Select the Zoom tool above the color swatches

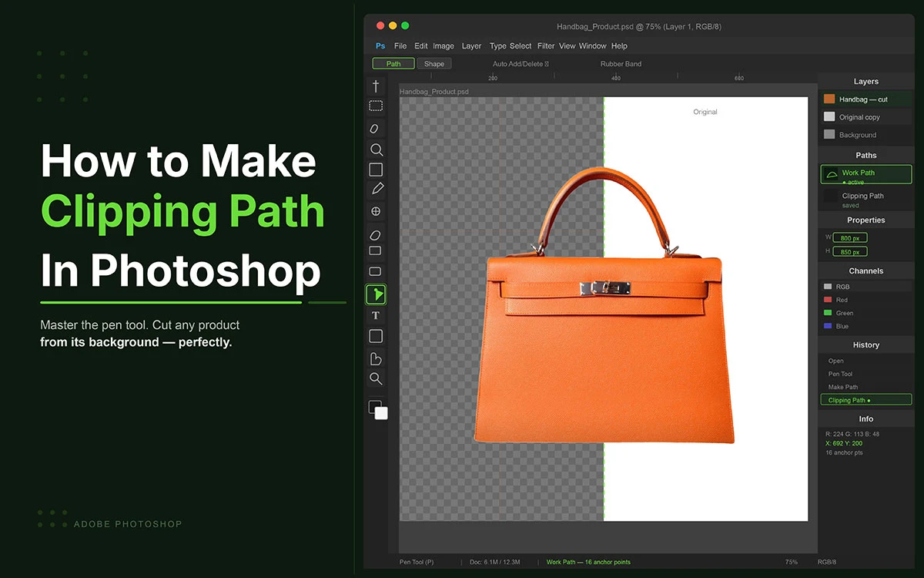pyautogui.click(x=376, y=378)
